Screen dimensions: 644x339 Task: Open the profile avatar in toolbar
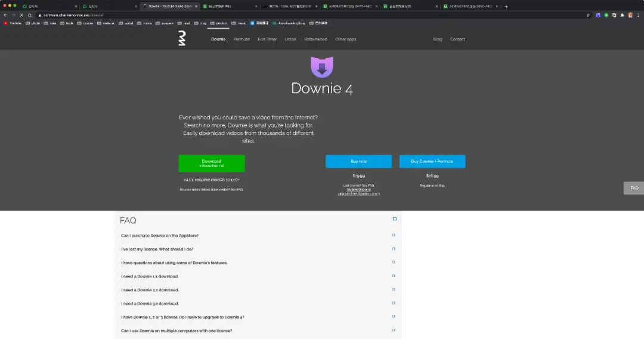click(x=630, y=15)
